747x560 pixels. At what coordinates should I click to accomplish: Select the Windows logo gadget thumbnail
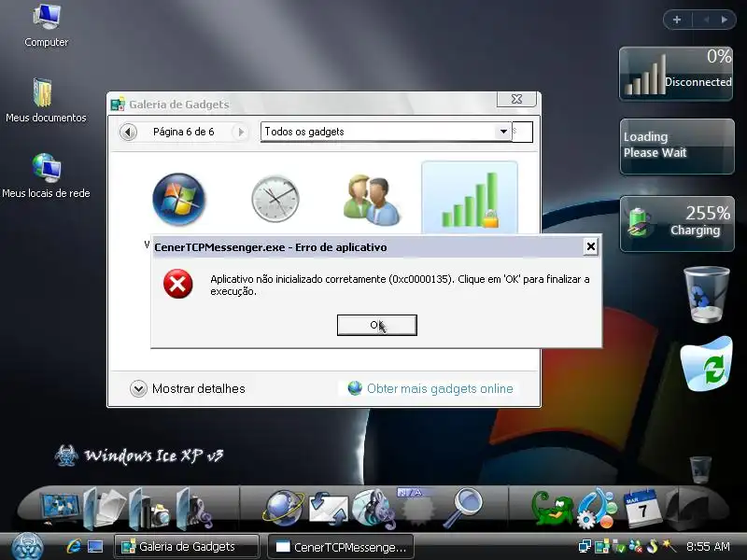(178, 199)
